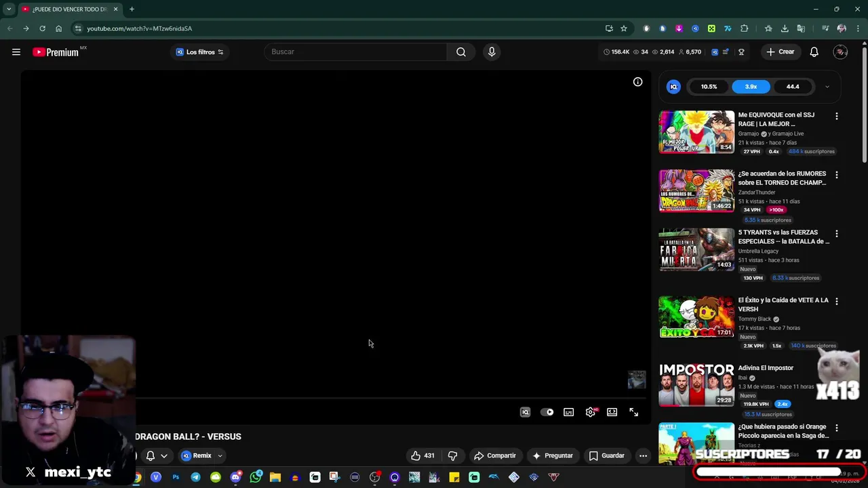Expand the Remix dropdown arrow
The height and width of the screenshot is (488, 868).
click(220, 455)
